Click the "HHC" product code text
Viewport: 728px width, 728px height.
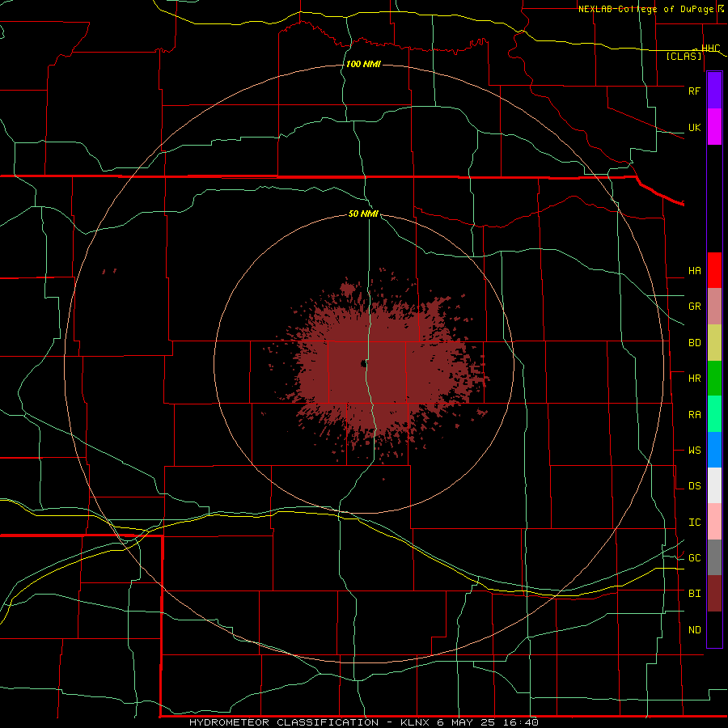tap(710, 48)
